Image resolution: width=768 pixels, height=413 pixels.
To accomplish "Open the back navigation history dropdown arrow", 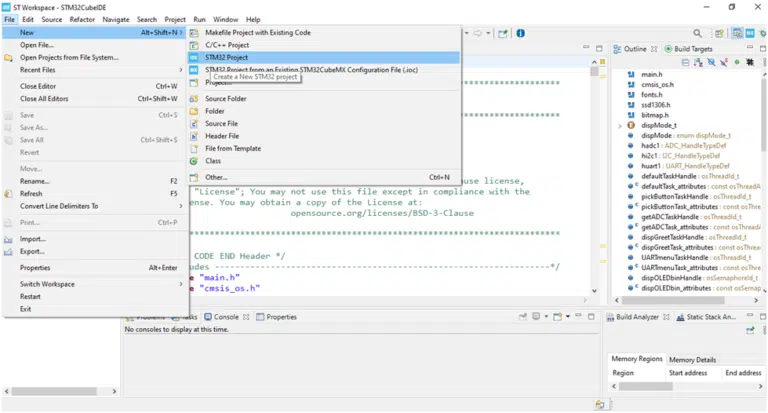I will tap(467, 33).
